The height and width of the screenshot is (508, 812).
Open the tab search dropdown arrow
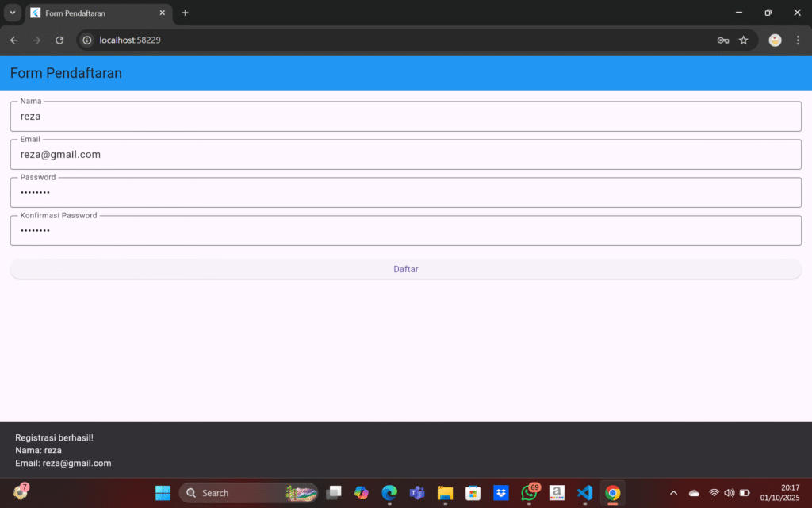pos(13,13)
